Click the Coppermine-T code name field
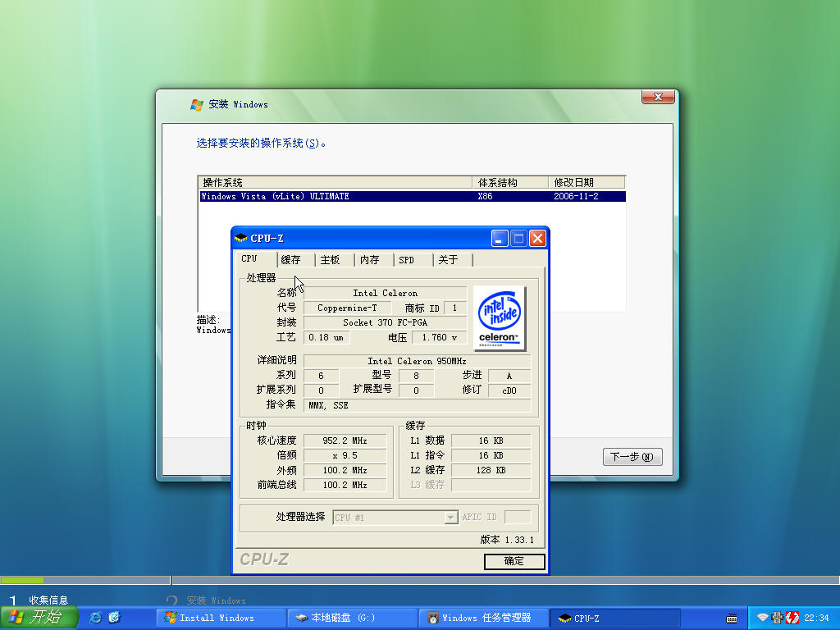The width and height of the screenshot is (840, 630). click(347, 308)
